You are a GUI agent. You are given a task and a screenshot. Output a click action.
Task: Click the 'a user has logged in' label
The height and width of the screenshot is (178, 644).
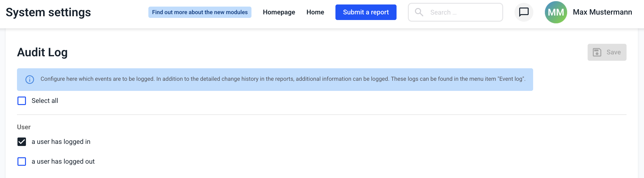coord(61,142)
